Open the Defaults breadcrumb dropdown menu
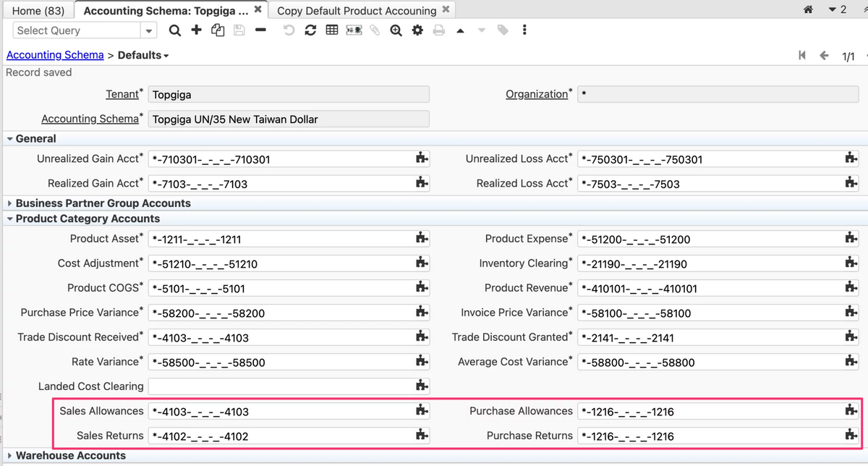Viewport: 868px width, 466px height. 143,55
